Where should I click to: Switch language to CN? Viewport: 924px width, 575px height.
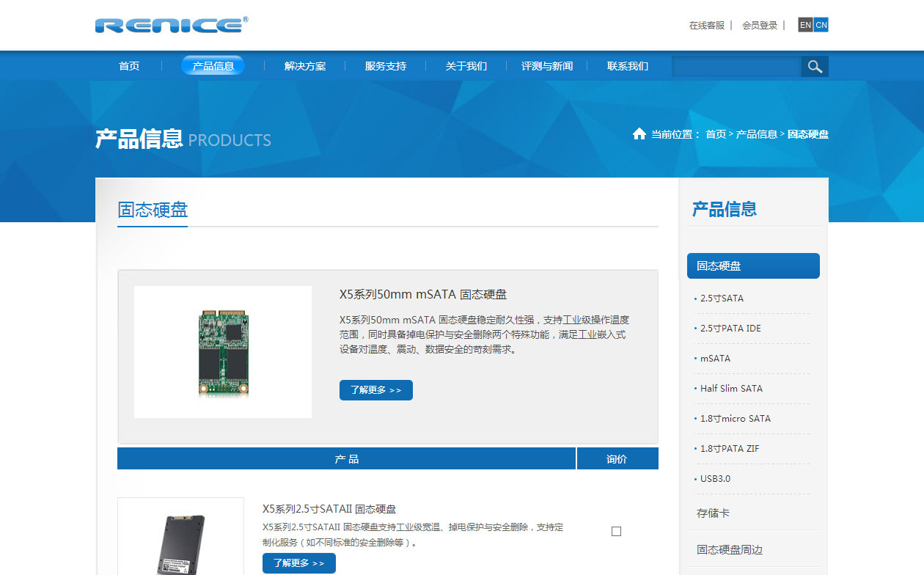821,25
